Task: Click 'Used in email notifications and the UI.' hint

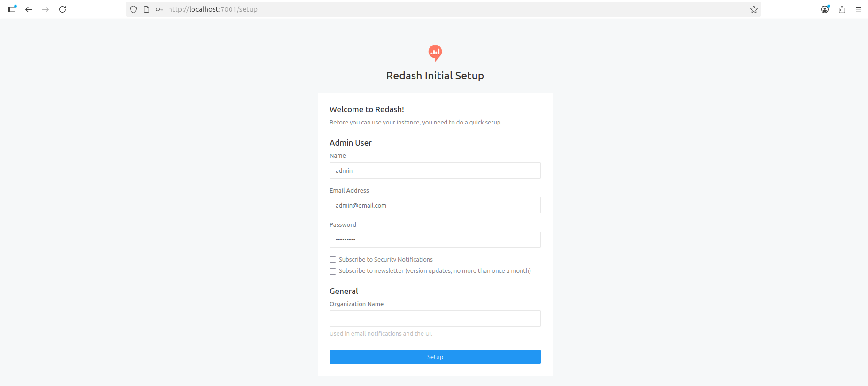Action: tap(381, 334)
